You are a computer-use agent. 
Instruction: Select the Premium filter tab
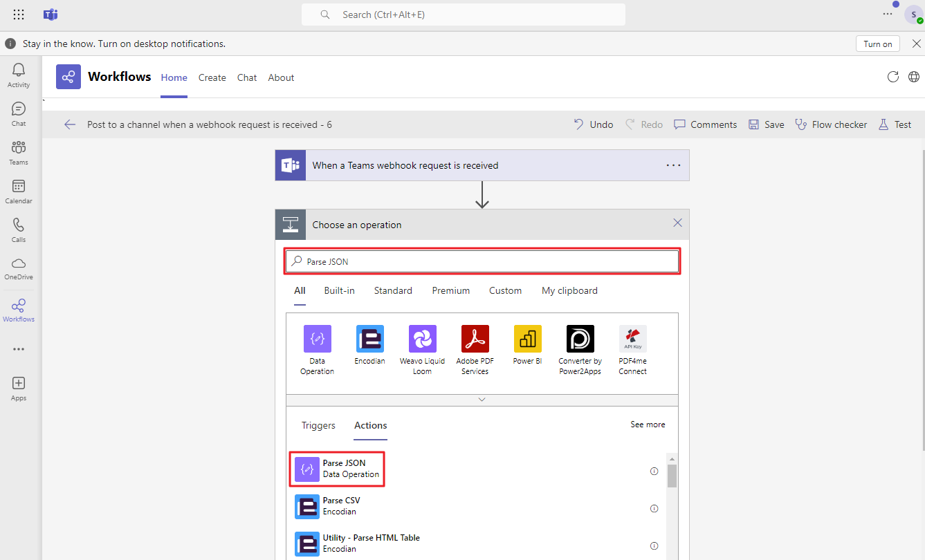point(451,291)
